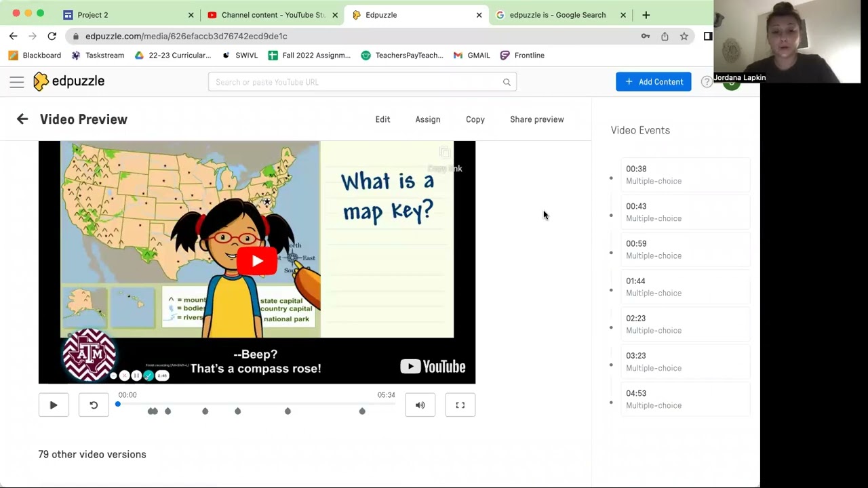
Task: Open the 22-23 Curricular bookmark
Action: pos(173,56)
